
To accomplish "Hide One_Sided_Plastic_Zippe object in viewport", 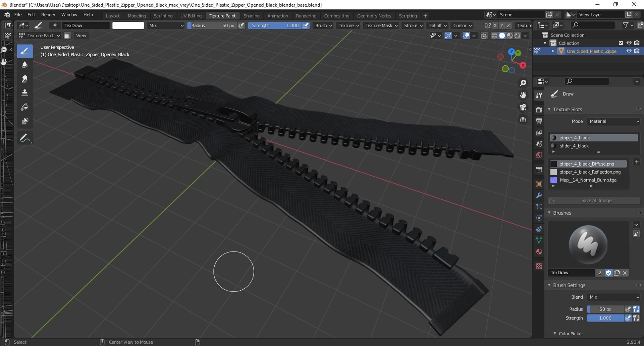I will tap(629, 51).
